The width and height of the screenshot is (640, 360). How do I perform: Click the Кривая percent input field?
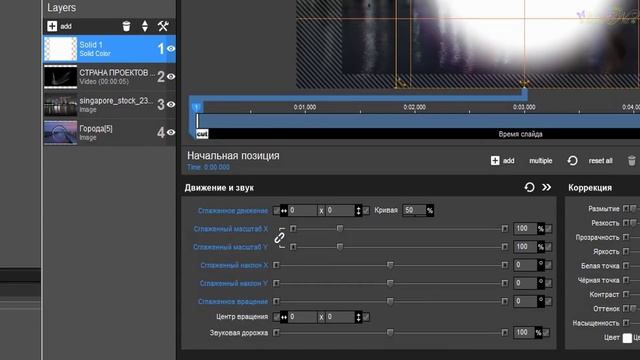tap(414, 210)
